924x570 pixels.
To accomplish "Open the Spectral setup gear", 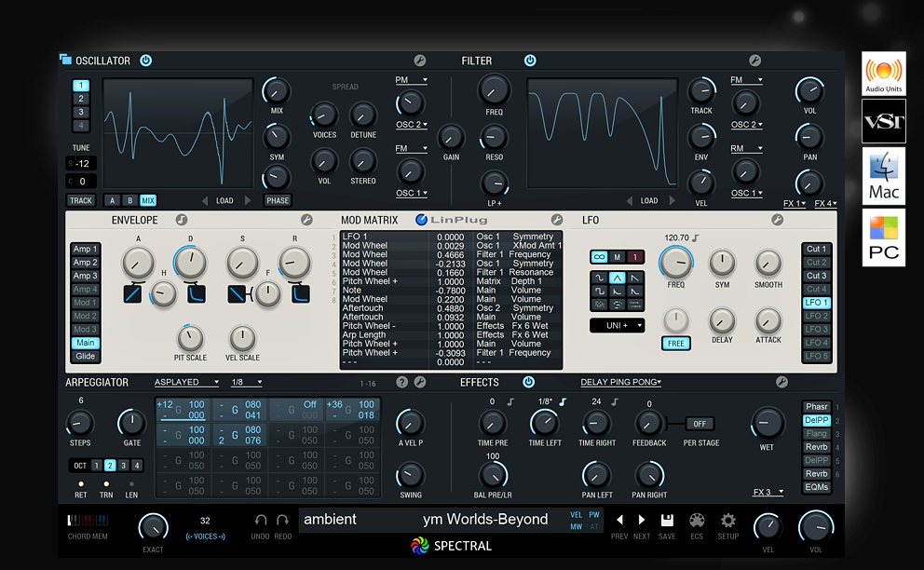I will (727, 522).
